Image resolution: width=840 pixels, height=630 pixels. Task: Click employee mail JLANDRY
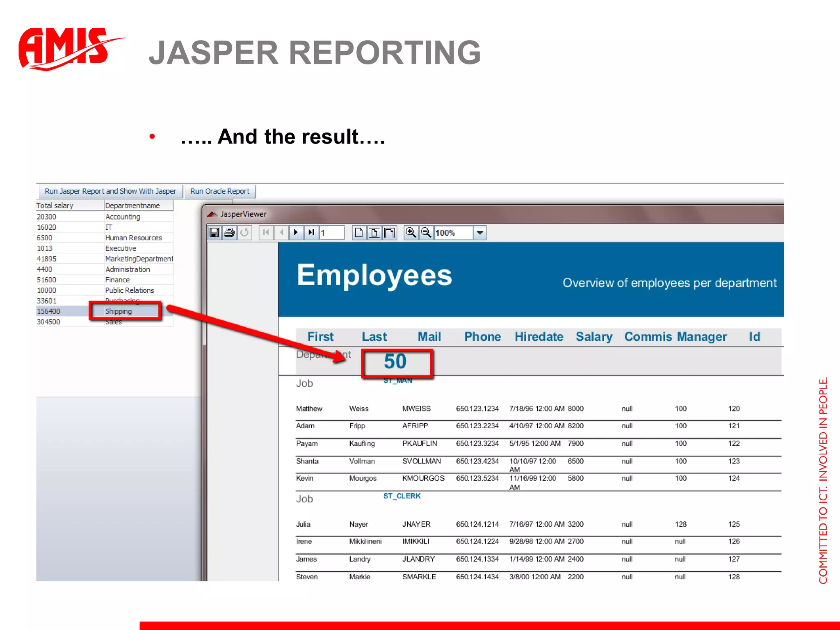click(418, 559)
